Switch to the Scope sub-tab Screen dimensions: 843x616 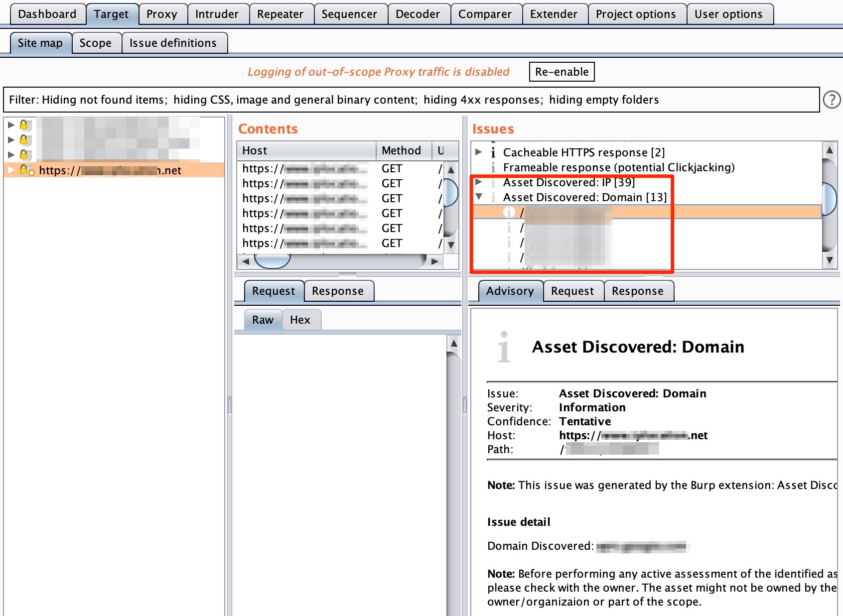pos(96,43)
